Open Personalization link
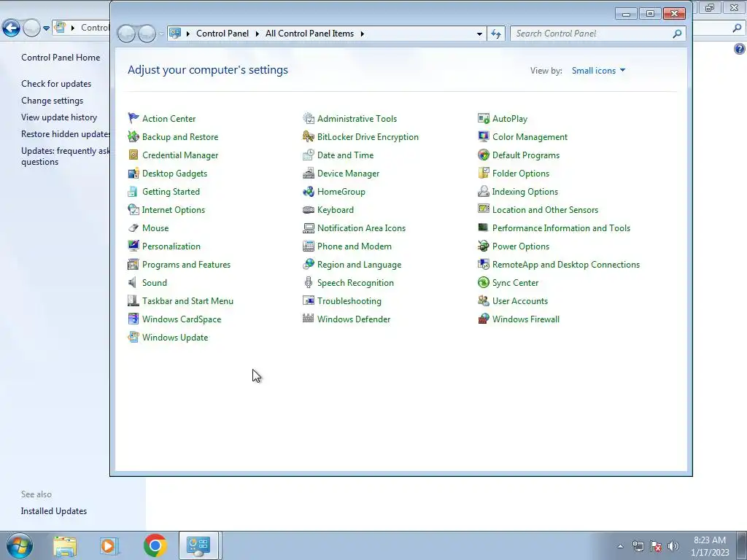Screen dimensions: 747x560 (171, 246)
